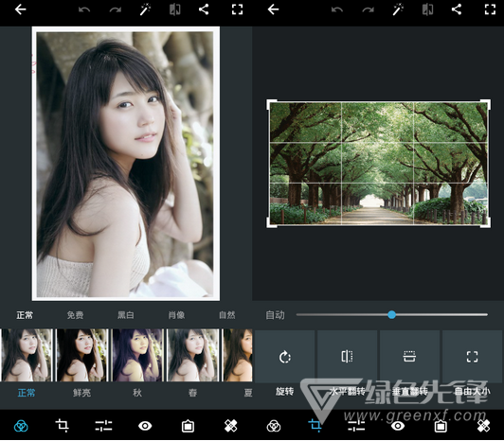
Task: Click the bottom-right crop corner handle
Action: (486, 223)
